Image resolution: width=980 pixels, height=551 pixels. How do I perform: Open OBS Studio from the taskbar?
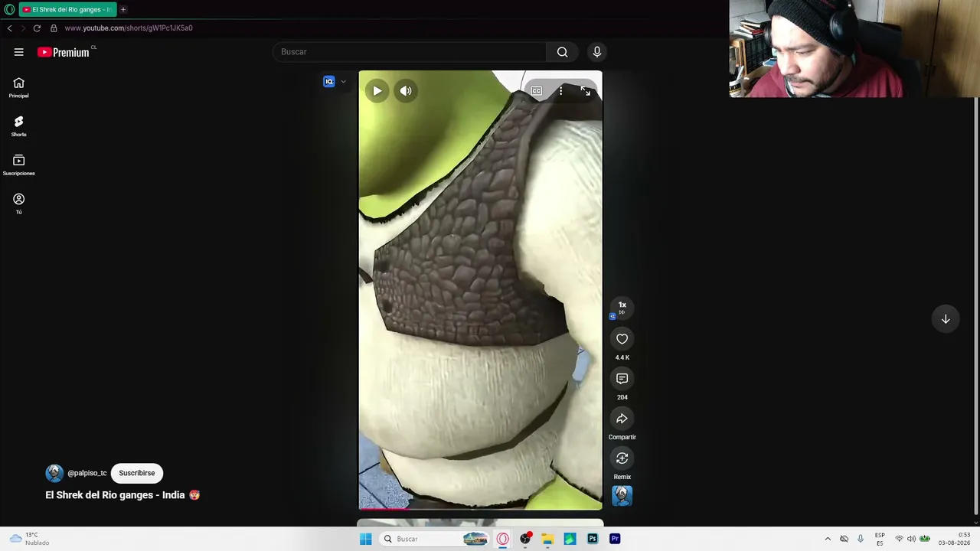(525, 539)
